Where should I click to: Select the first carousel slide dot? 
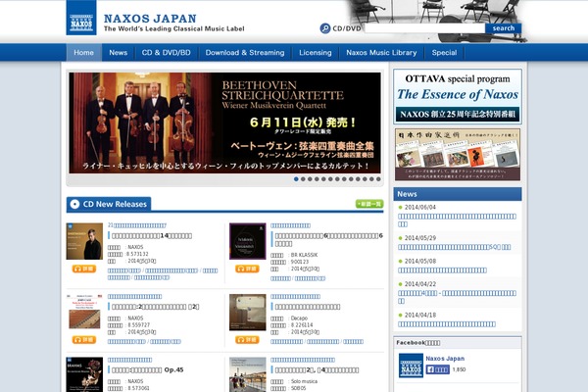pyautogui.click(x=296, y=179)
